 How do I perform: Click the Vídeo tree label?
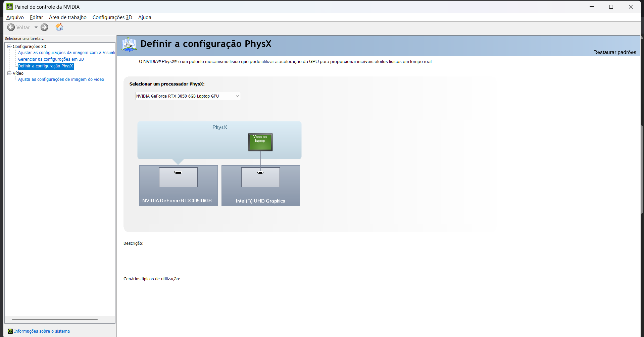(18, 73)
